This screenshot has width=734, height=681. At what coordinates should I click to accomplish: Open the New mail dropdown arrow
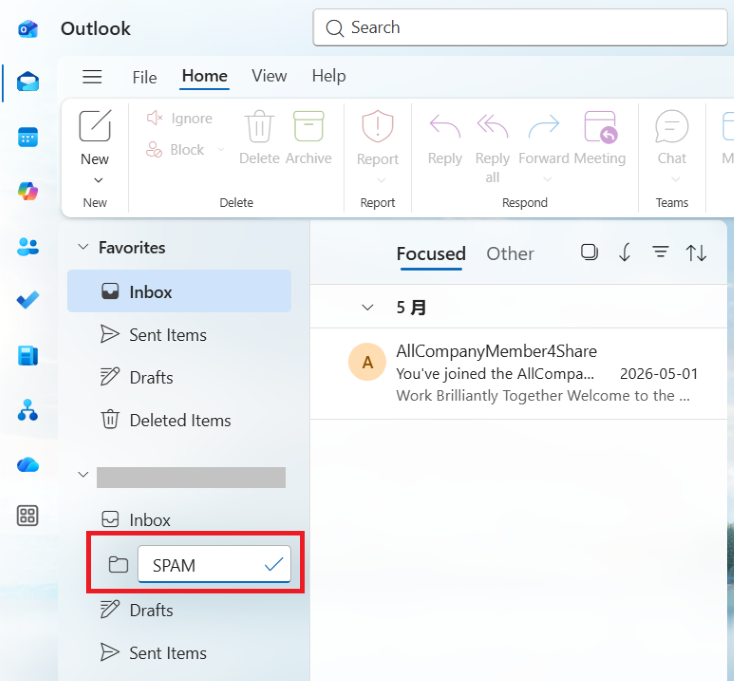click(x=98, y=180)
